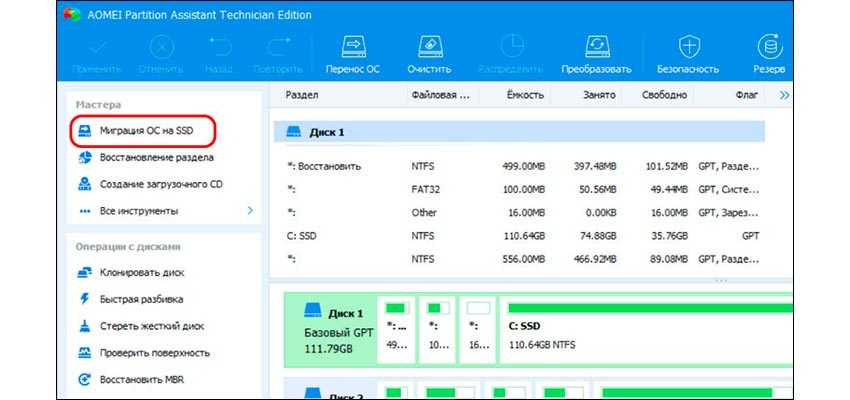Click the Безопасность shield icon
Screen dimensions: 850x400
click(688, 47)
